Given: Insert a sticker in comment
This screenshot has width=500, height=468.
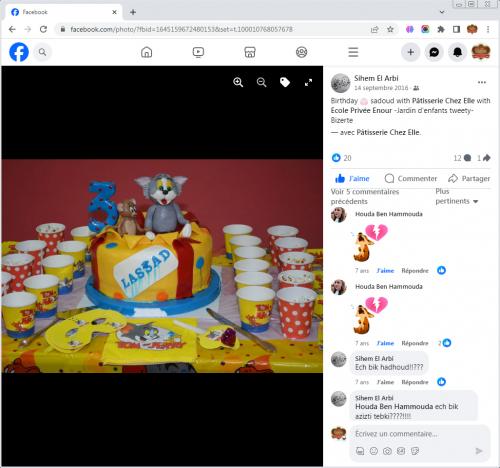Looking at the screenshot, I should (415, 451).
